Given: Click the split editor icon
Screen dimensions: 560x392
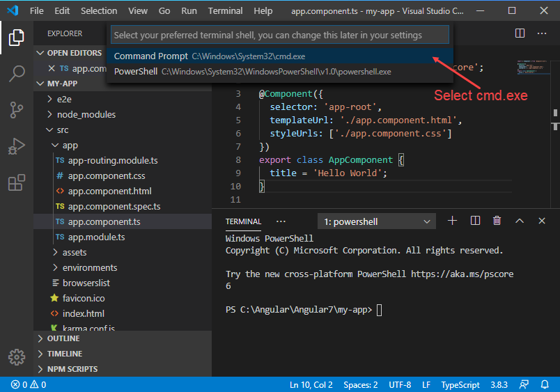Looking at the screenshot, I should pos(520,33).
